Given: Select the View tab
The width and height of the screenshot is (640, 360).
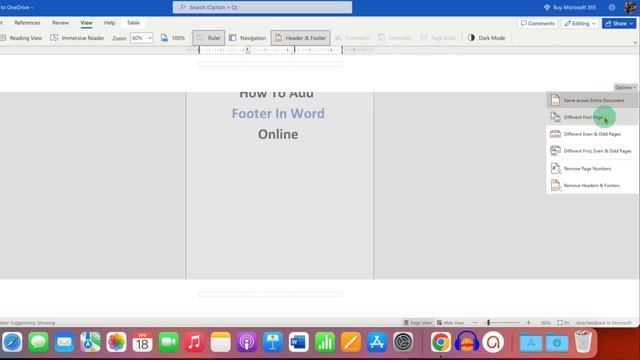Looking at the screenshot, I should point(86,23).
